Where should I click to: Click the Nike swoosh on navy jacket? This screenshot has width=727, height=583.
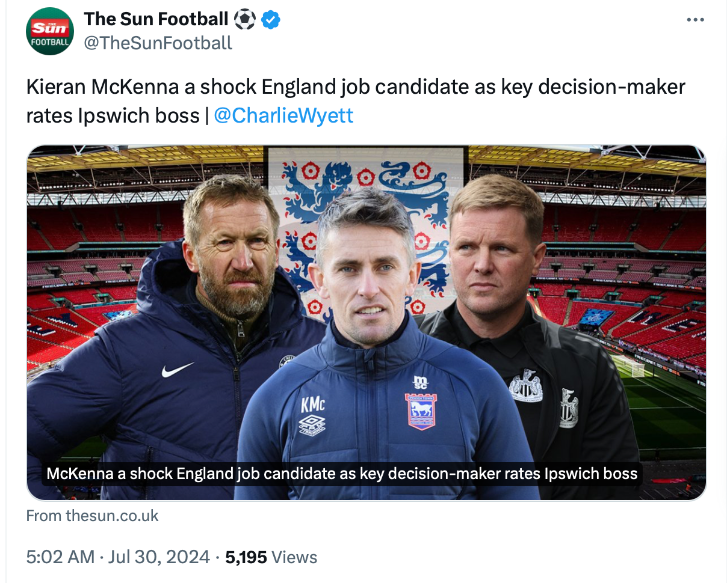pyautogui.click(x=177, y=371)
